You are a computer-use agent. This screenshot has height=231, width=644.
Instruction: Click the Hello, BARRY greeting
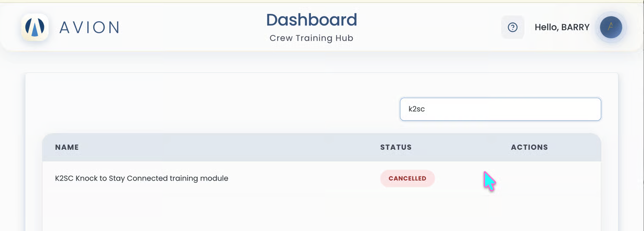[x=562, y=27]
